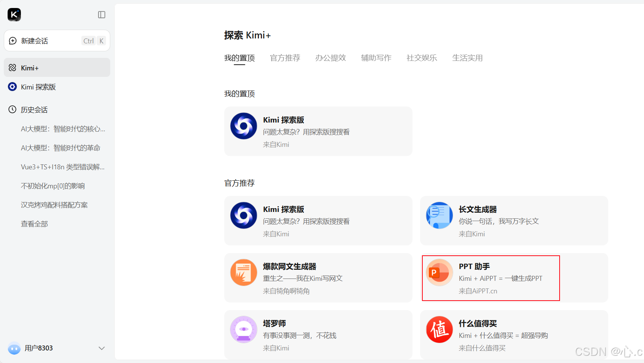Click the text '重生之——我在Kimi写网文'
The width and height of the screenshot is (644, 363).
coord(303,279)
